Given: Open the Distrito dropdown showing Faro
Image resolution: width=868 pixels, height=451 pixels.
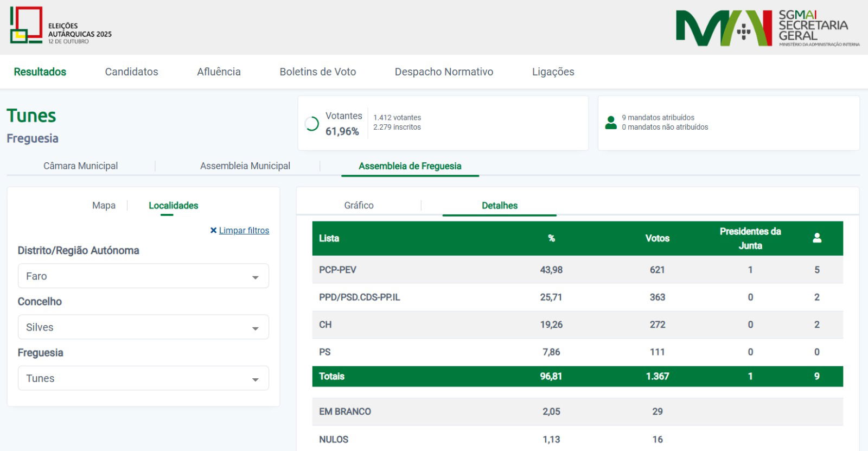Looking at the screenshot, I should [x=143, y=276].
